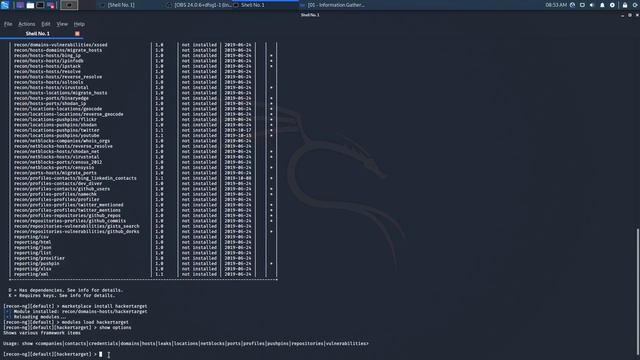640x360 pixels.
Task: Open the View menu
Action: 62,24
